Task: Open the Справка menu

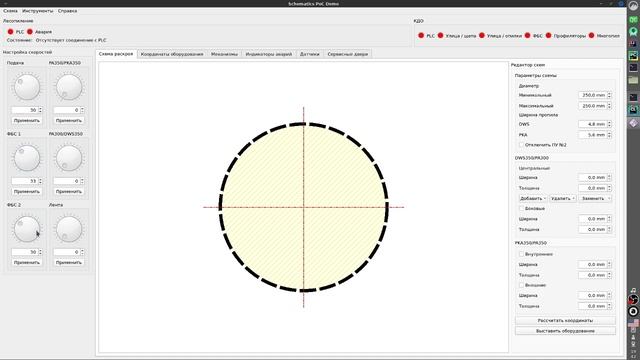Action: point(67,11)
